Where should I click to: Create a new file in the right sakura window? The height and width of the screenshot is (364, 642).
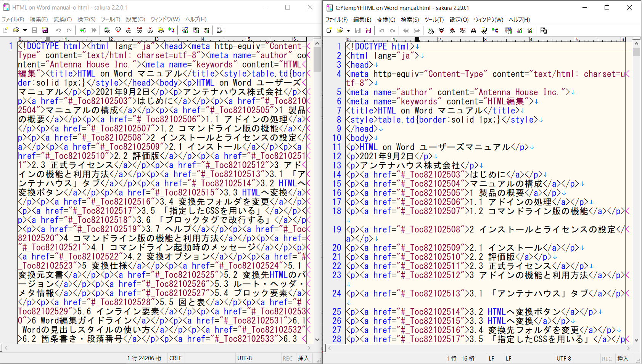(329, 30)
